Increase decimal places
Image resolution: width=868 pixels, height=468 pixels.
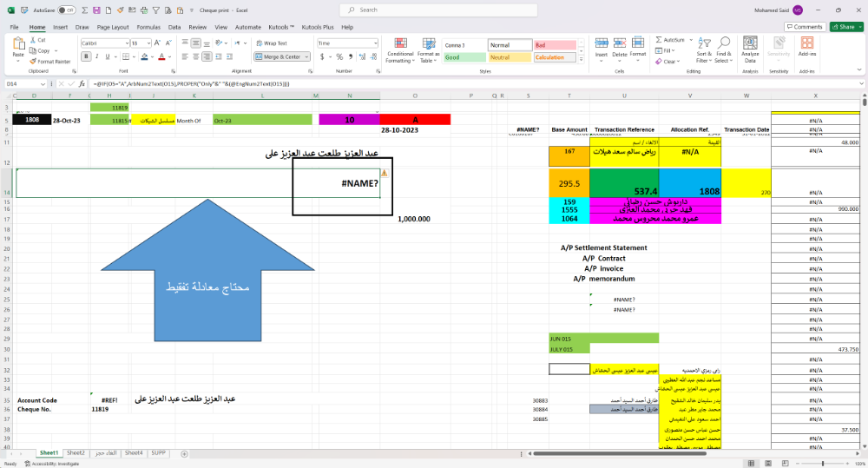coord(362,56)
